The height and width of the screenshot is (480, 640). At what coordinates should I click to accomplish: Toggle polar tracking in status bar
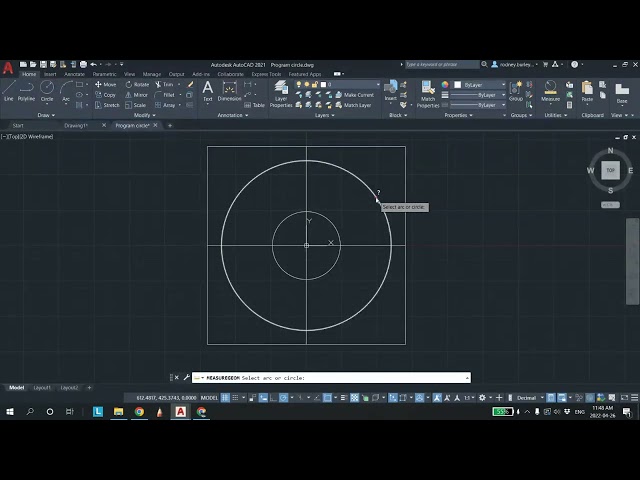(284, 398)
